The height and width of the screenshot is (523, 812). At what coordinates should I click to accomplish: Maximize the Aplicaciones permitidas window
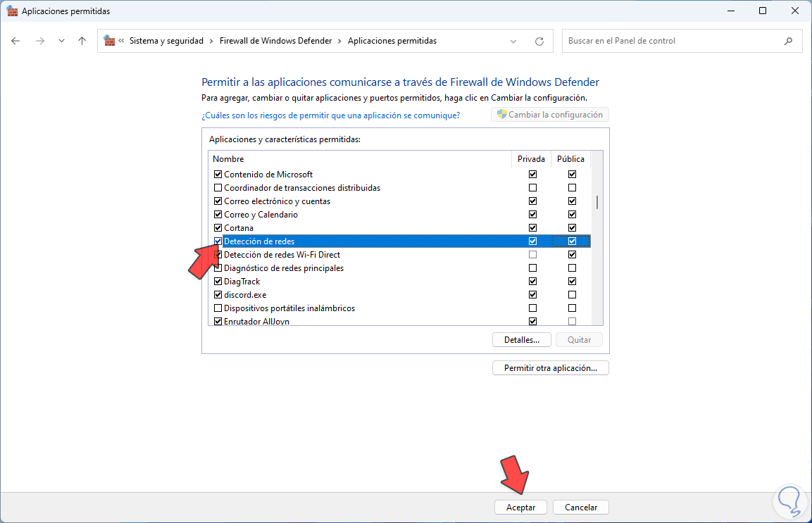click(762, 11)
